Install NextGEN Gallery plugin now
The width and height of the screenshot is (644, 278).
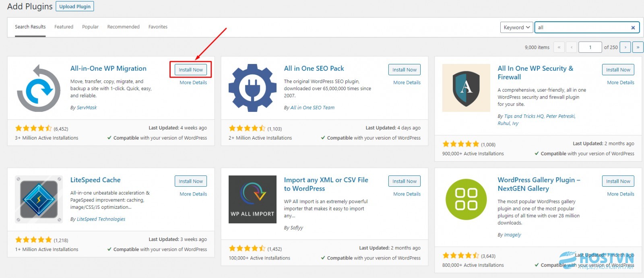pyautogui.click(x=618, y=181)
